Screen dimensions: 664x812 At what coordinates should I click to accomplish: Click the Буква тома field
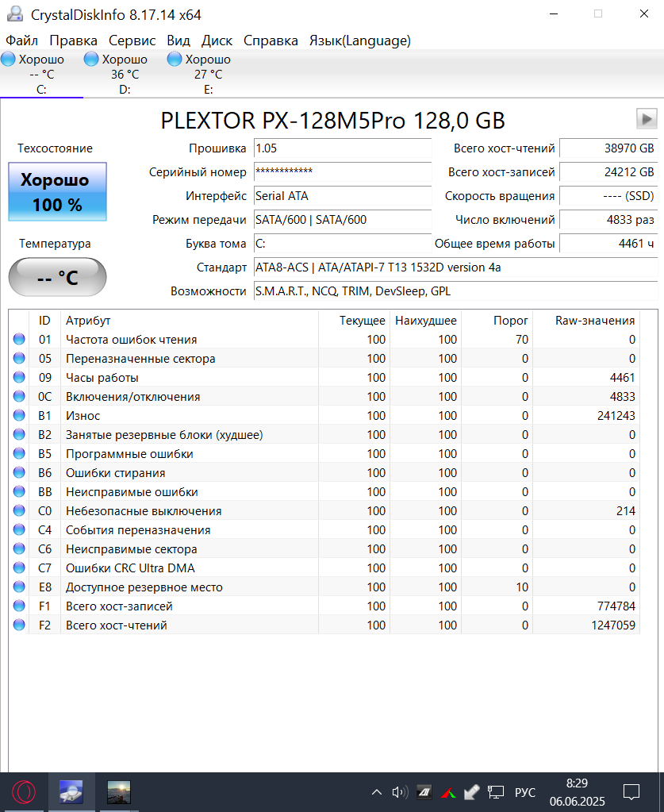coord(343,244)
